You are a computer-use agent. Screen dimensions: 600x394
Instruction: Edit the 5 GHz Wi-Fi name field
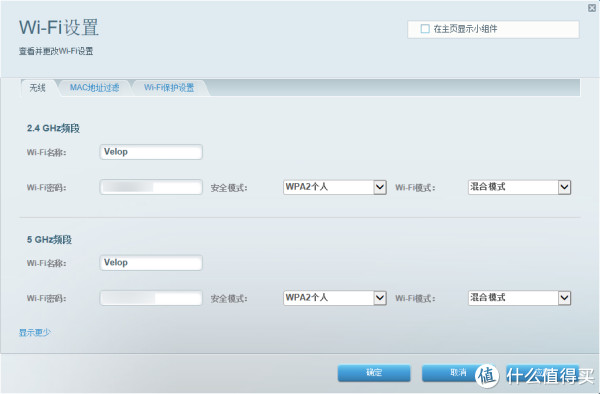(151, 263)
